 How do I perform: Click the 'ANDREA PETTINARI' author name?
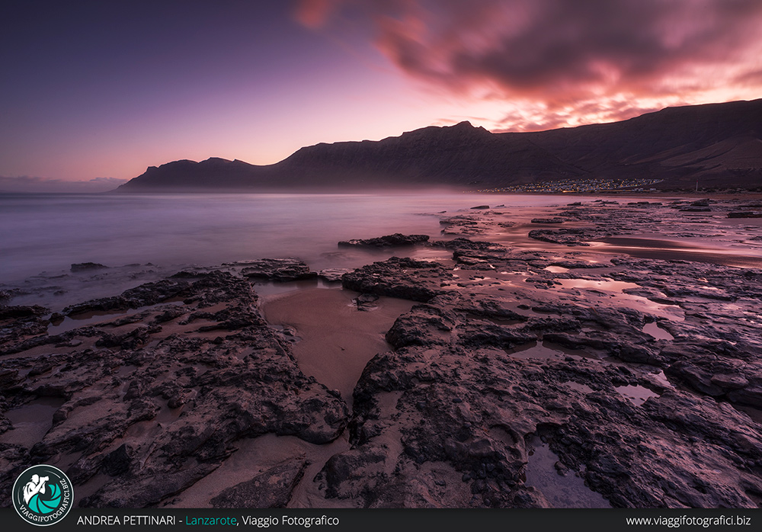coord(126,521)
